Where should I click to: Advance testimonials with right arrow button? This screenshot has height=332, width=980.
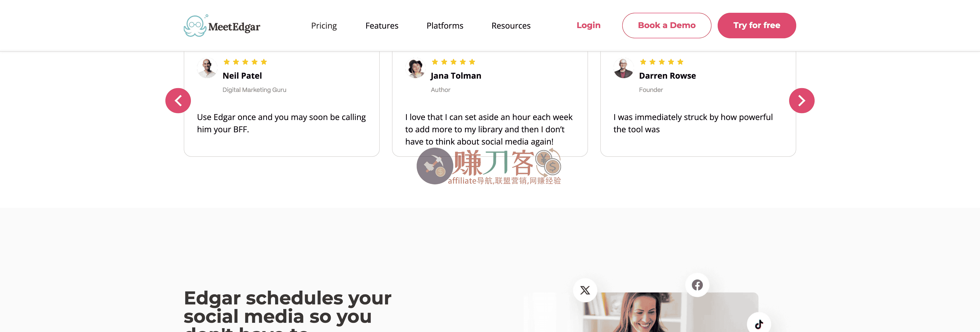tap(802, 101)
